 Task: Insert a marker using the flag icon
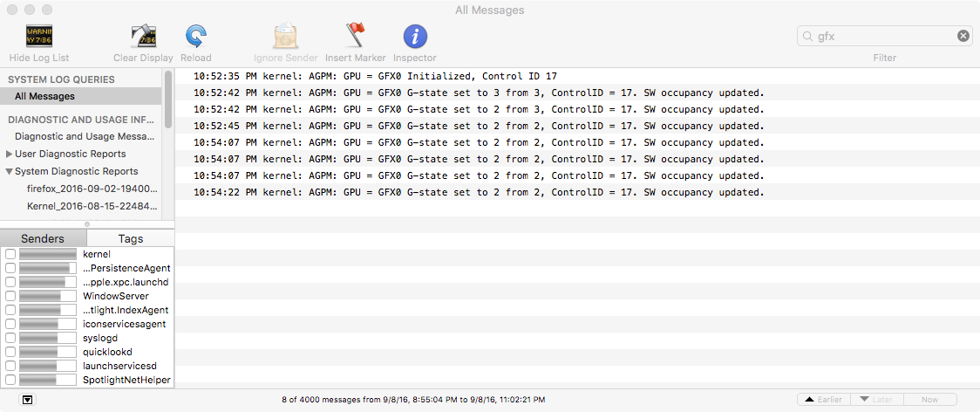click(356, 37)
